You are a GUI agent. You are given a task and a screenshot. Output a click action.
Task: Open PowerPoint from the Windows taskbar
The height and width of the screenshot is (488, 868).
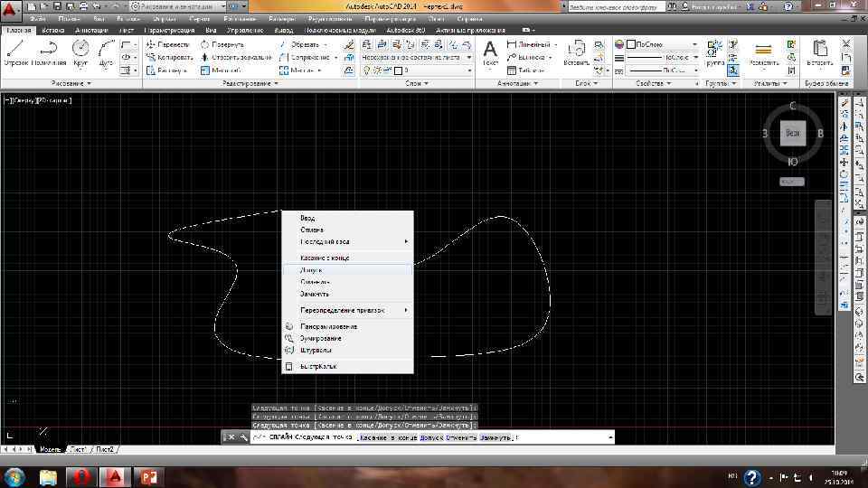146,475
